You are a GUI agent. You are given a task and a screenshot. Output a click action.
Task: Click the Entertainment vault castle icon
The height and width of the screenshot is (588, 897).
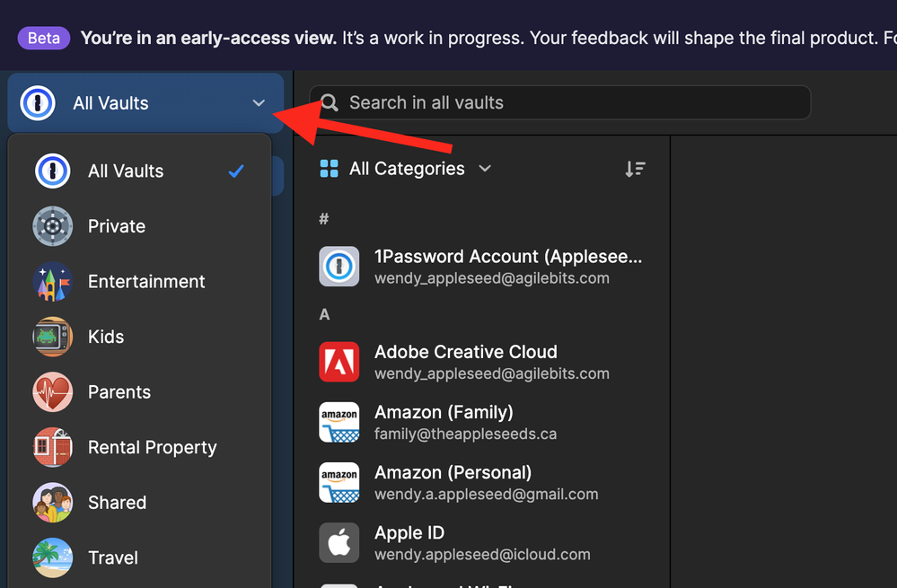53,282
